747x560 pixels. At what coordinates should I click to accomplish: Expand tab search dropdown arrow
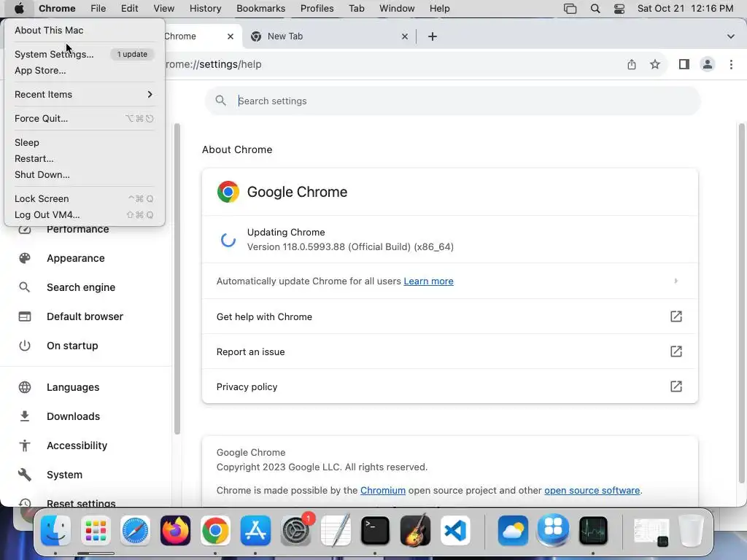coord(730,36)
